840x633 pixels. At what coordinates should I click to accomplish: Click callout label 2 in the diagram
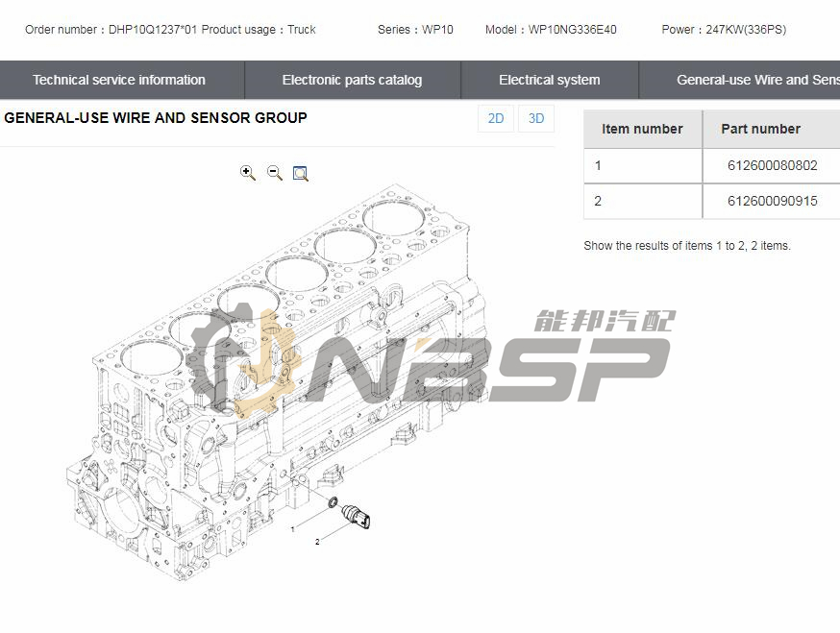coord(317,543)
